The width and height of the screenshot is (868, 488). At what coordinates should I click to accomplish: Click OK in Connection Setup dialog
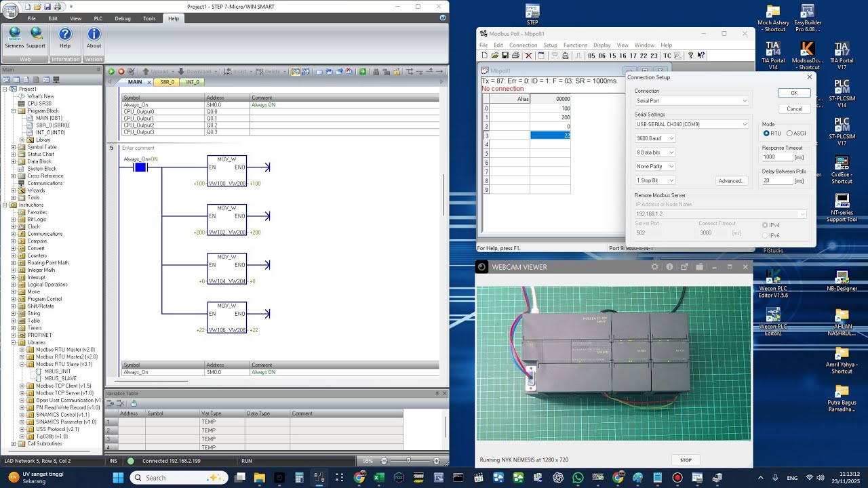[794, 94]
